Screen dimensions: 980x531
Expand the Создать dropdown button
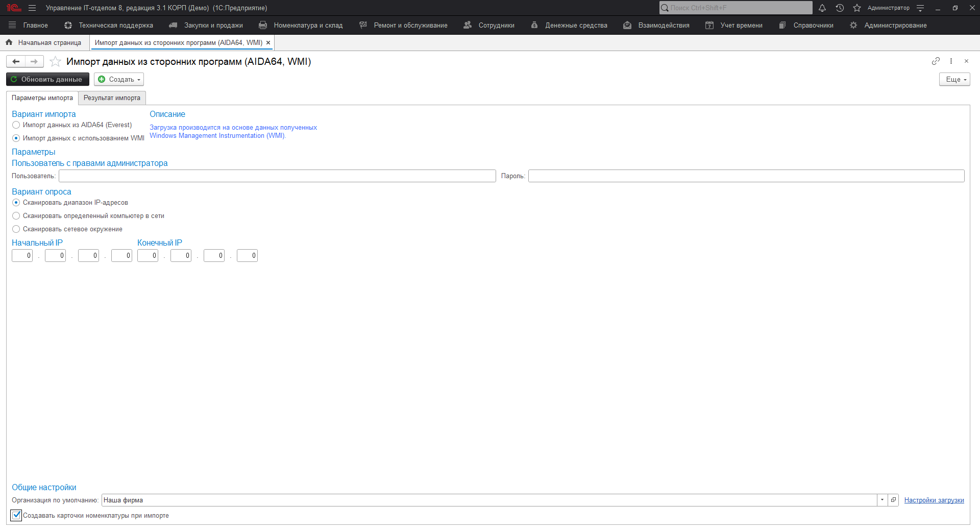click(119, 80)
